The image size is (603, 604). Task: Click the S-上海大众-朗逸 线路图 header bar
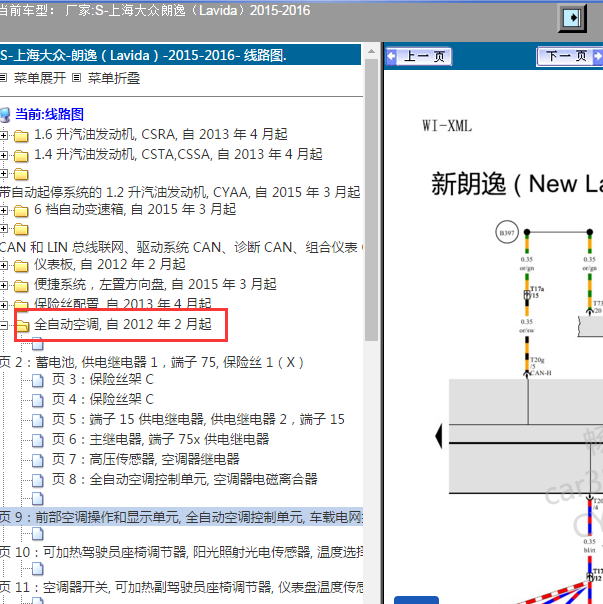coord(180,55)
